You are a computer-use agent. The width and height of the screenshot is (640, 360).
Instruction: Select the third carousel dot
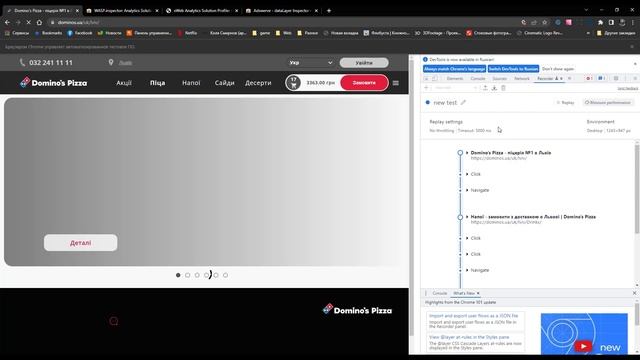[x=197, y=275]
